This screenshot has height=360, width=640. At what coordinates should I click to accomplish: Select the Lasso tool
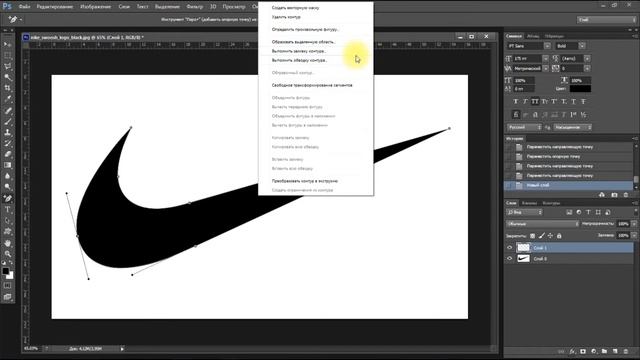[8, 66]
